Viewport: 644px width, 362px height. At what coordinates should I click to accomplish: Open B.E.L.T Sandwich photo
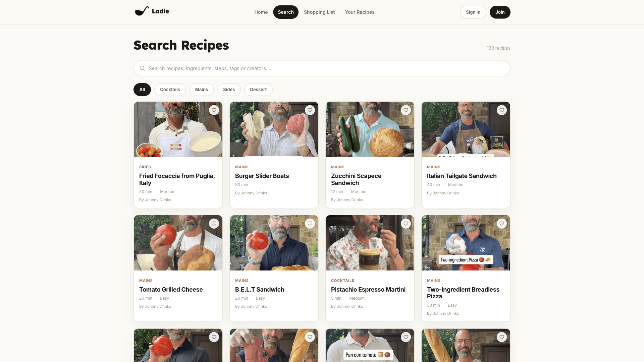coord(274,243)
